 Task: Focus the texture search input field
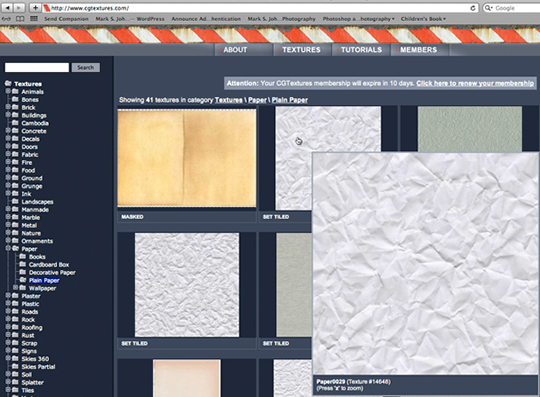(x=37, y=67)
